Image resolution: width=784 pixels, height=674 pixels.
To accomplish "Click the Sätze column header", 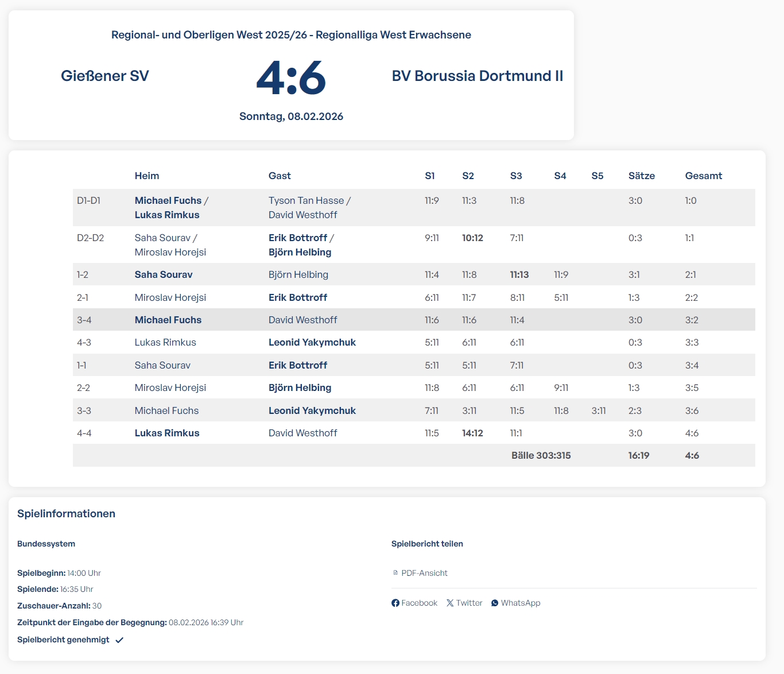I will point(641,176).
